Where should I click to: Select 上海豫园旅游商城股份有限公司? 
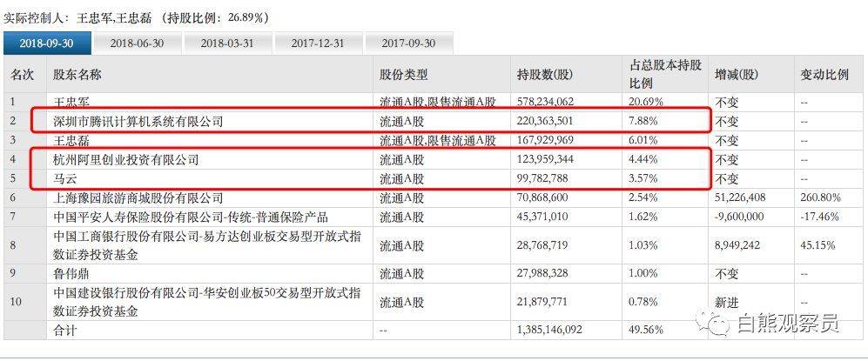138,198
